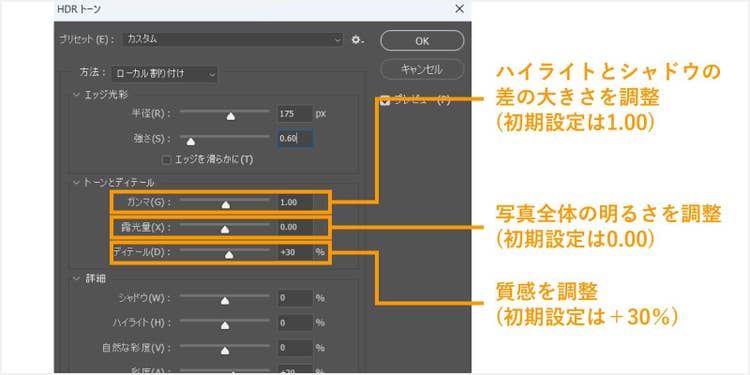Collapse the エッジ光彩 section
The width and height of the screenshot is (750, 375).
click(76, 95)
